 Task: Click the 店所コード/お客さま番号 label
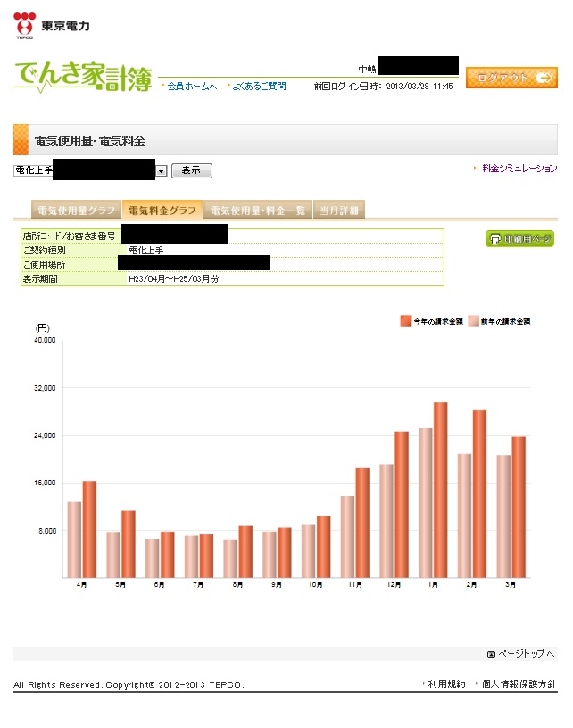pos(70,236)
